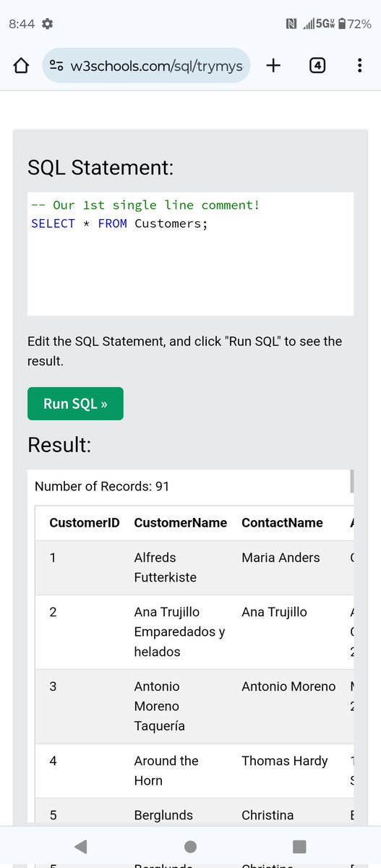Viewport: 381px width, 868px height.
Task: Tap the battery 72% indicator
Action: click(356, 24)
